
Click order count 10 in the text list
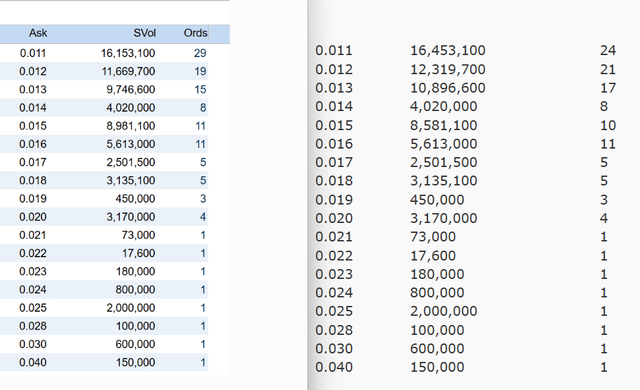point(608,125)
